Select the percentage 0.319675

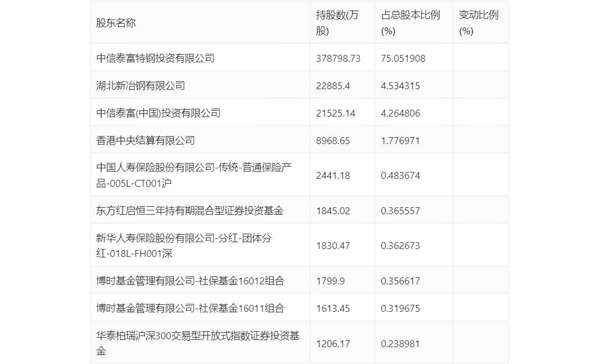point(400,309)
